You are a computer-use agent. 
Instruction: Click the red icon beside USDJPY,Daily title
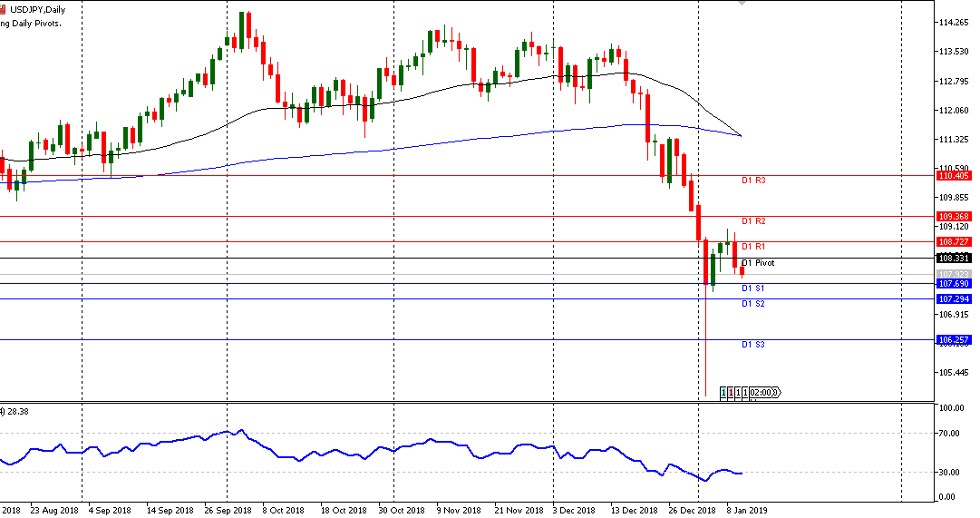pos(5,9)
